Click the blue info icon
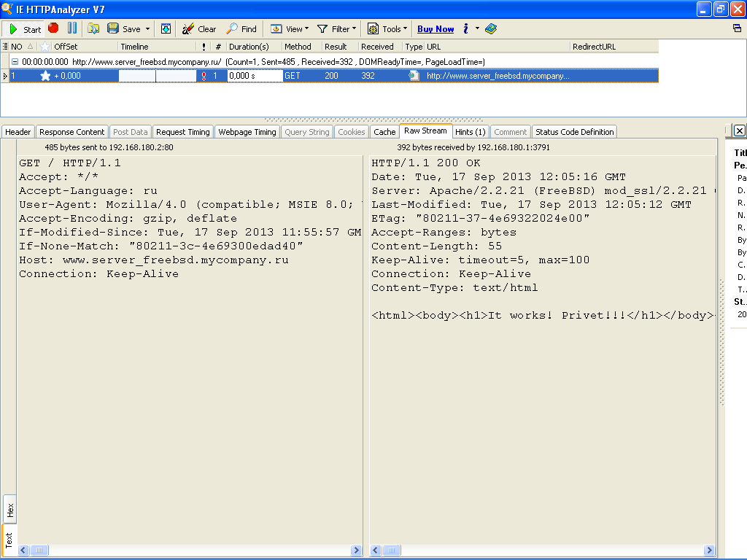747x560 pixels. pyautogui.click(x=465, y=28)
